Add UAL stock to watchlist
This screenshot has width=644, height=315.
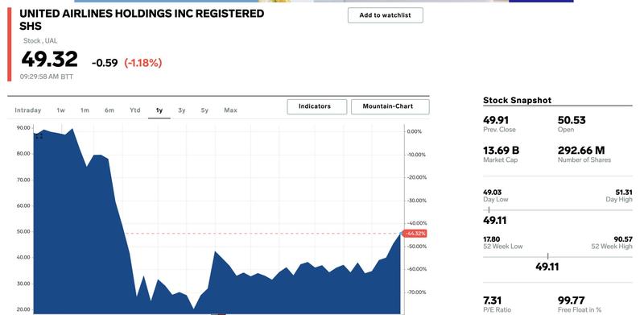pyautogui.click(x=386, y=15)
